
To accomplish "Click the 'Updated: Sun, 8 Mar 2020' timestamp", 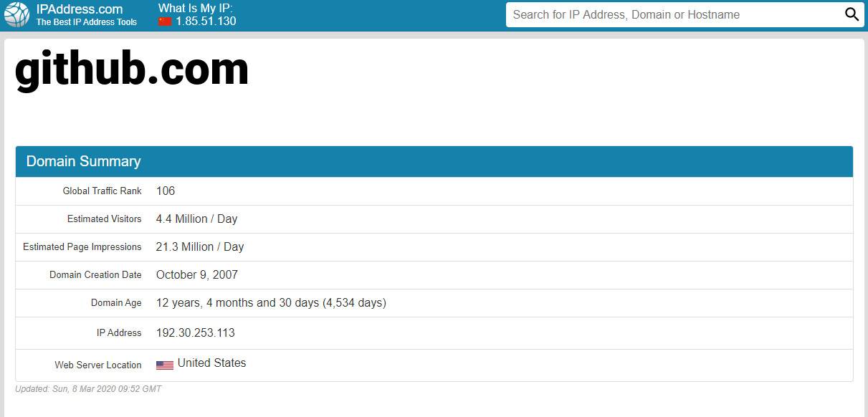I will click(x=88, y=389).
